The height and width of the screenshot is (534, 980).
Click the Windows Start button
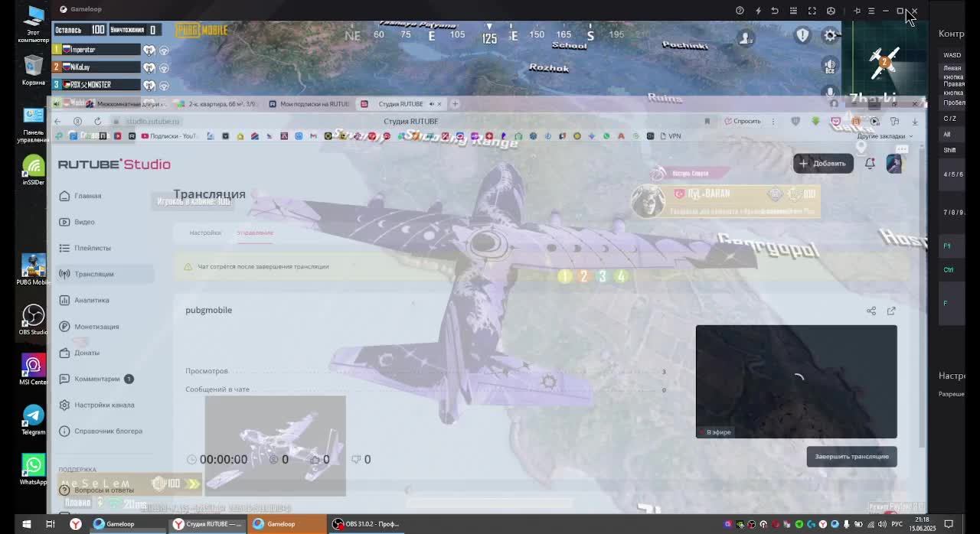(26, 524)
